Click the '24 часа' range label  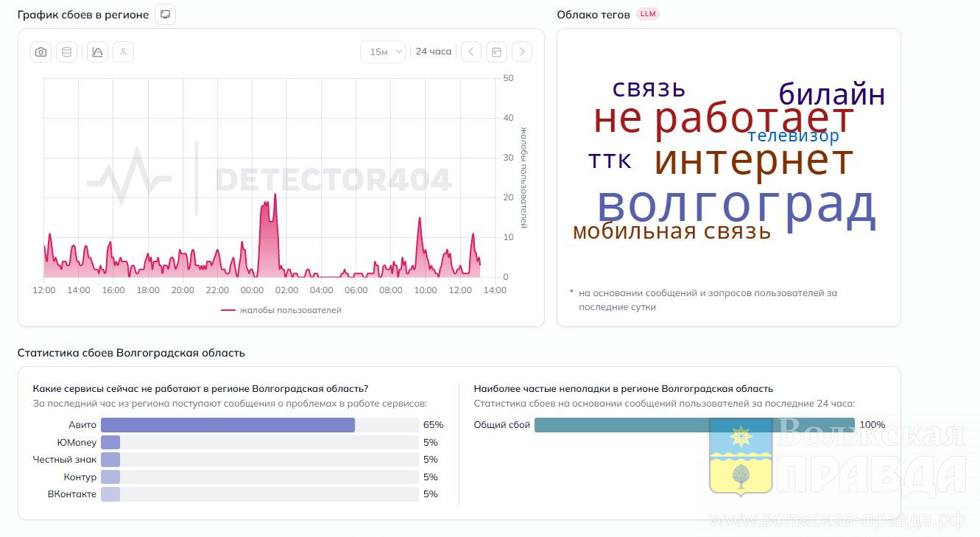(434, 52)
